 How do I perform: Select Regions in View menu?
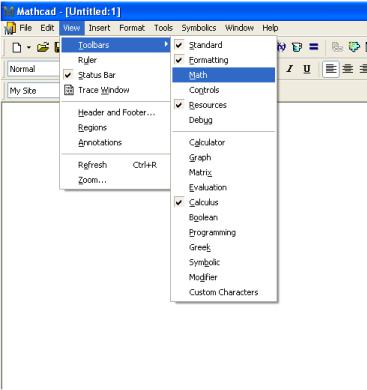[116, 128]
